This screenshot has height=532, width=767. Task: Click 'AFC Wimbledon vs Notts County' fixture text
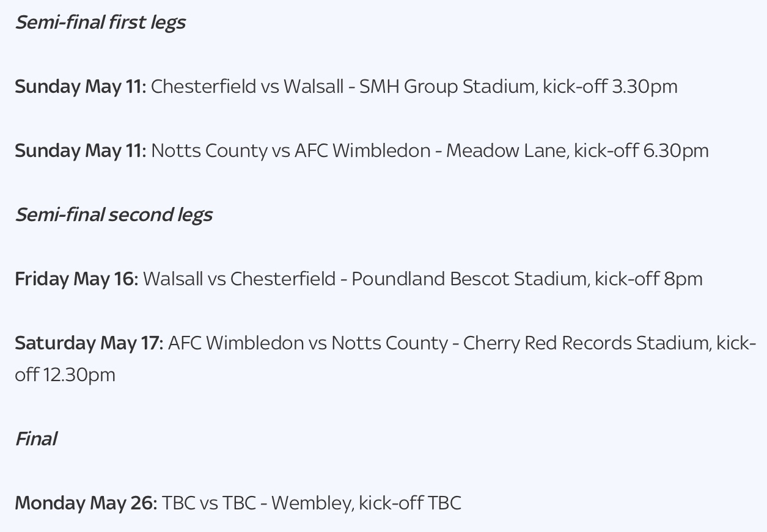tap(307, 343)
